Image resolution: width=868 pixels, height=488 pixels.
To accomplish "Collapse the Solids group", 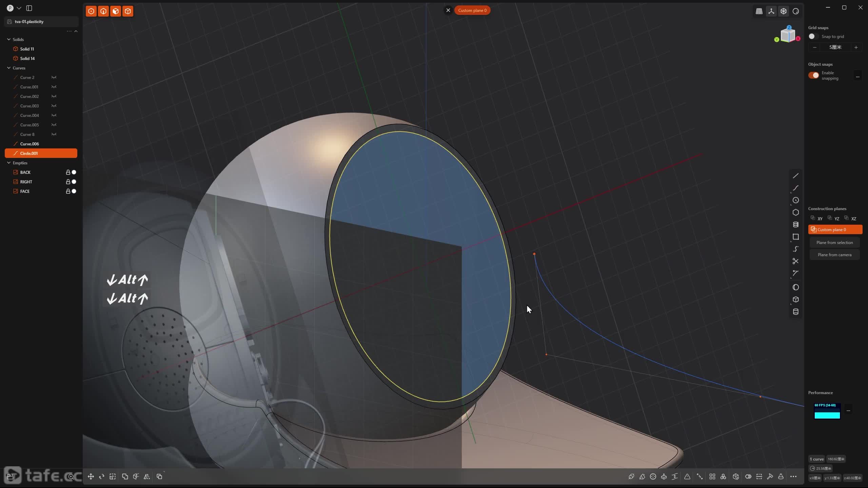I will click(9, 39).
